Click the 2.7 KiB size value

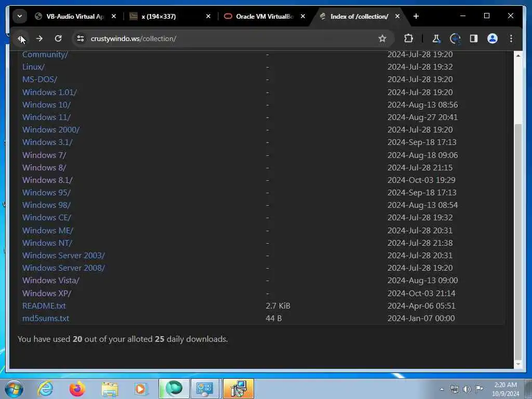[278, 305]
